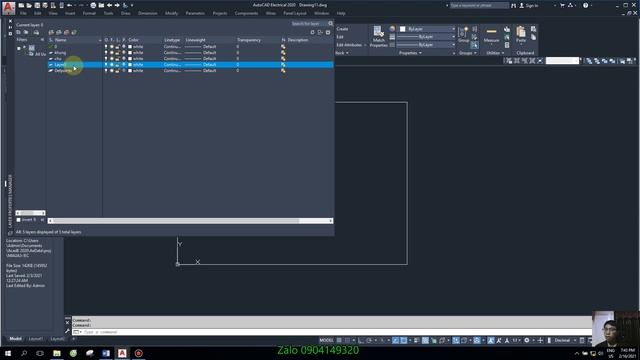This screenshot has width=640, height=360.
Task: Open the object color wheel icon
Action: 392,29
